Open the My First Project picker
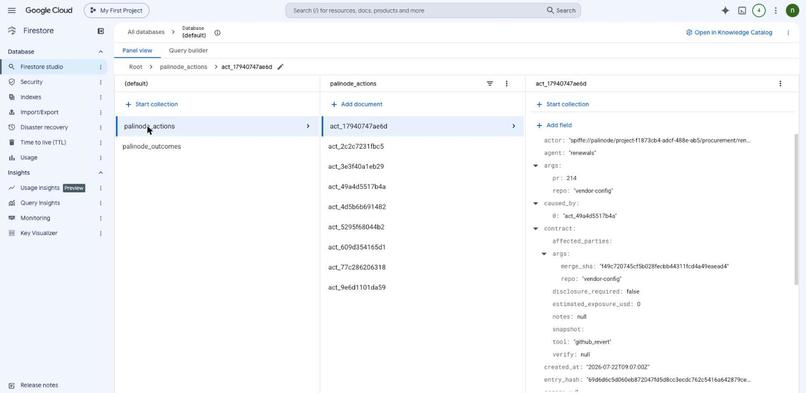Viewport: 806px width, 393px height. tap(117, 10)
